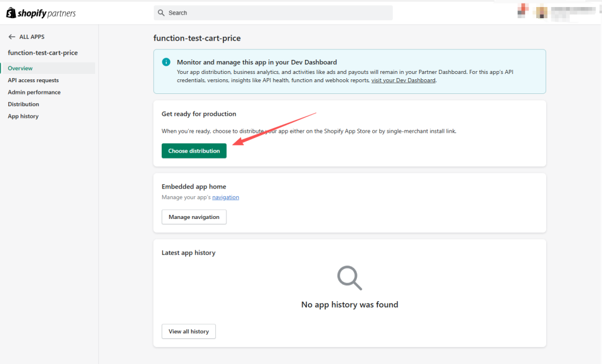Follow the visit your Dev Dashboard link
Screen dimensions: 602x364
(403, 80)
